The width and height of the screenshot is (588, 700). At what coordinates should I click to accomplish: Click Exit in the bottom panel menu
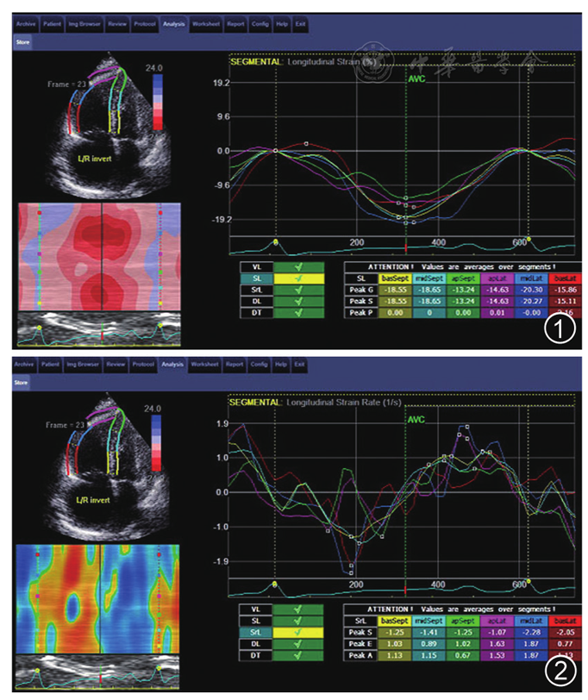tap(299, 365)
